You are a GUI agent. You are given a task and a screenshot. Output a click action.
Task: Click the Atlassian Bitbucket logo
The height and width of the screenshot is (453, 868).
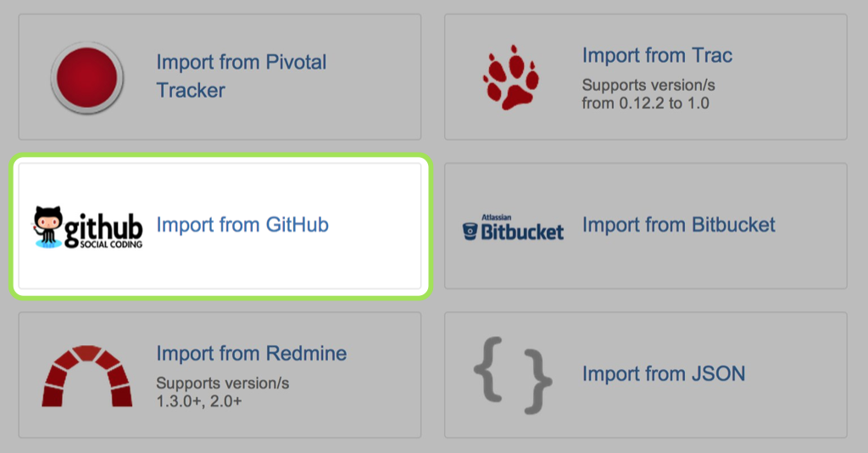point(513,227)
